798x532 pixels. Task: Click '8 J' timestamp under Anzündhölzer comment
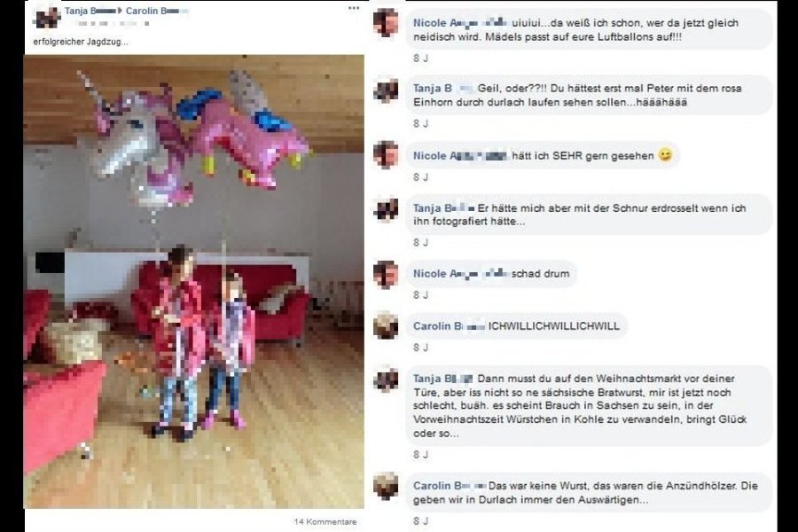click(420, 521)
